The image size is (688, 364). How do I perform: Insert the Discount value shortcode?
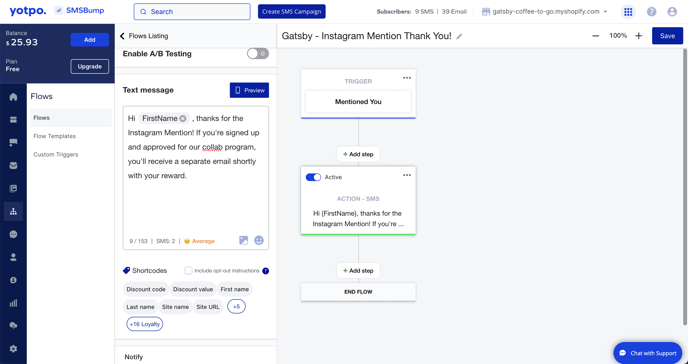click(x=193, y=289)
